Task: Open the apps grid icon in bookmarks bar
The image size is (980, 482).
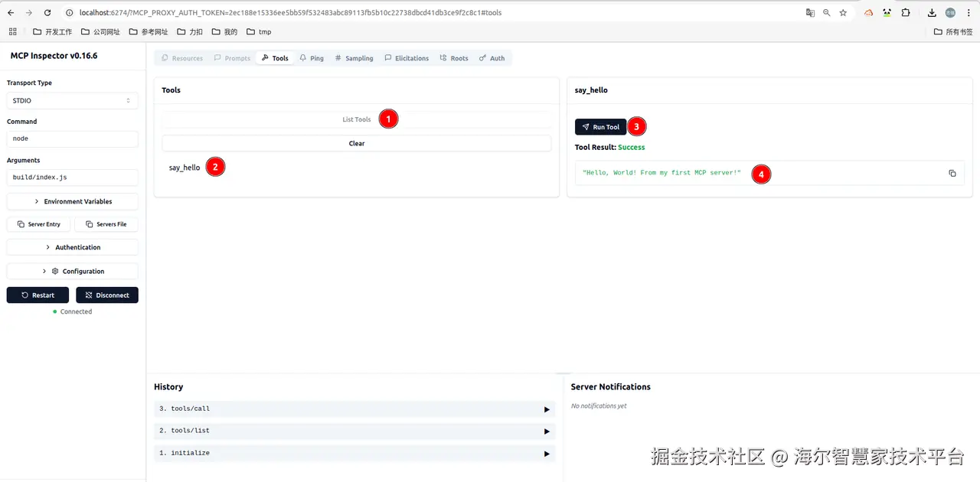Action: pos(12,31)
